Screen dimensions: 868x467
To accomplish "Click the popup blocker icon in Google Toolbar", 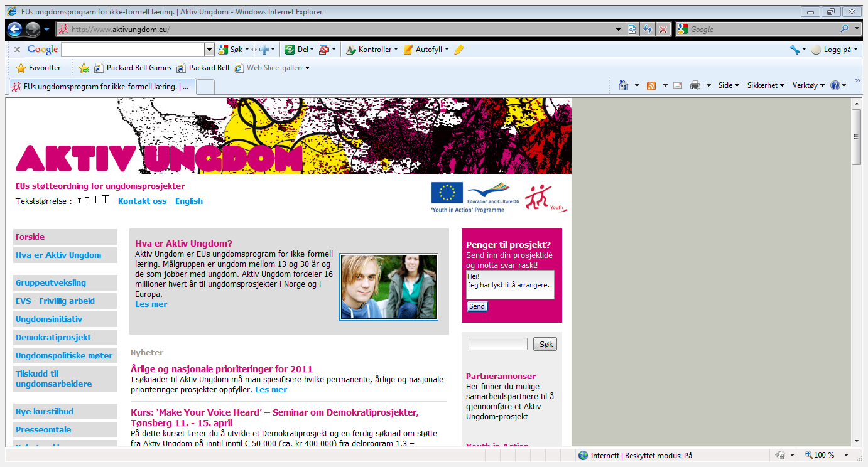I will (x=323, y=50).
